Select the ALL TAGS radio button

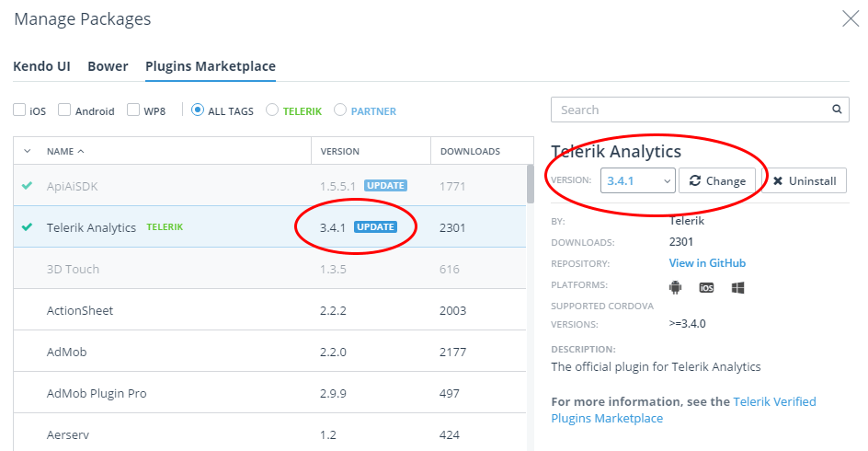197,110
